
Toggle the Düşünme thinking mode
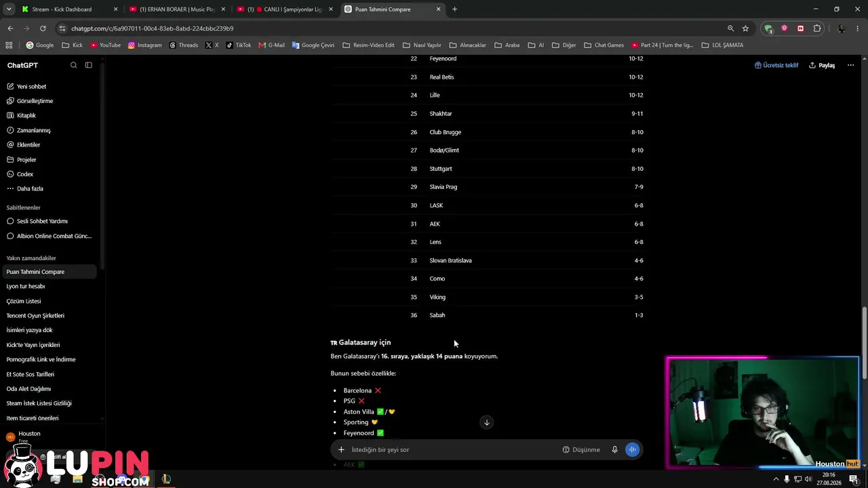coord(581,449)
